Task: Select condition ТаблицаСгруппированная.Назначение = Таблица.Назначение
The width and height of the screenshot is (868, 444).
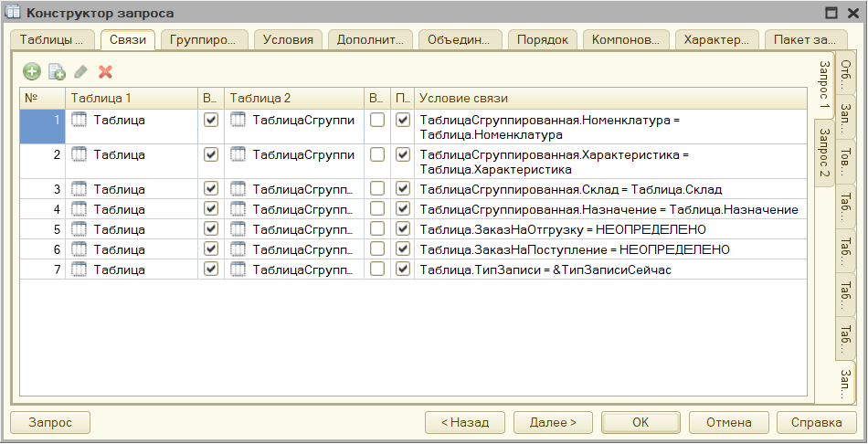Action: 609,209
